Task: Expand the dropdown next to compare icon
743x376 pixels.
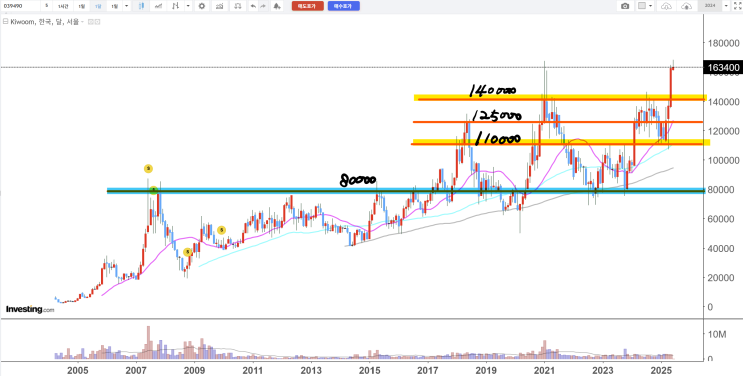Action: tap(188, 6)
